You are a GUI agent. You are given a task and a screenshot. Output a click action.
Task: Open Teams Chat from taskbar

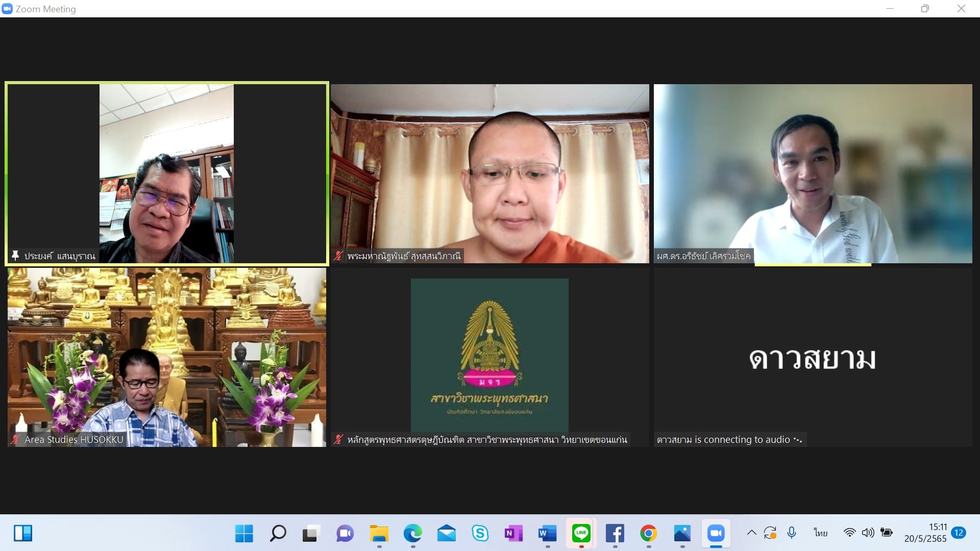(x=345, y=533)
